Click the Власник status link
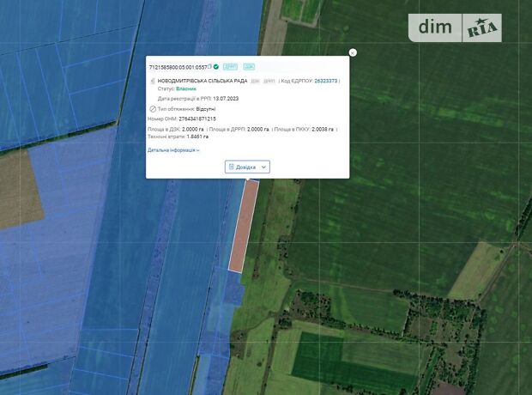The height and width of the screenshot is (395, 532). point(187,89)
